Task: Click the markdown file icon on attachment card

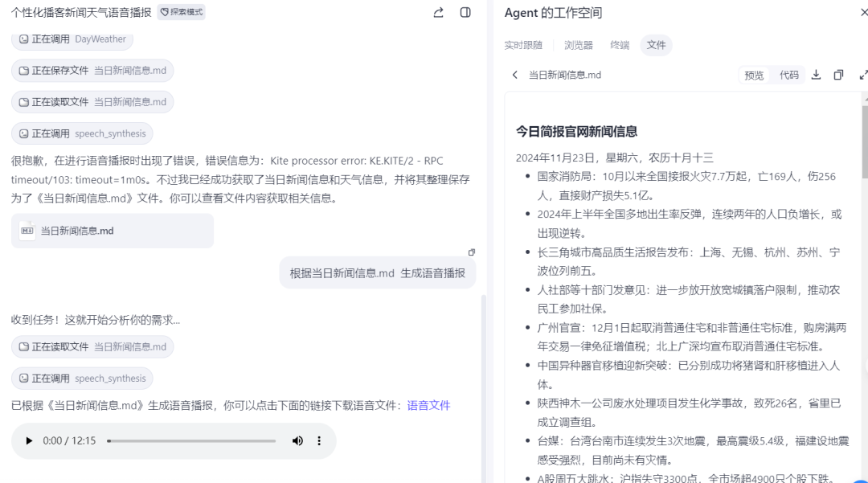Action: 27,231
